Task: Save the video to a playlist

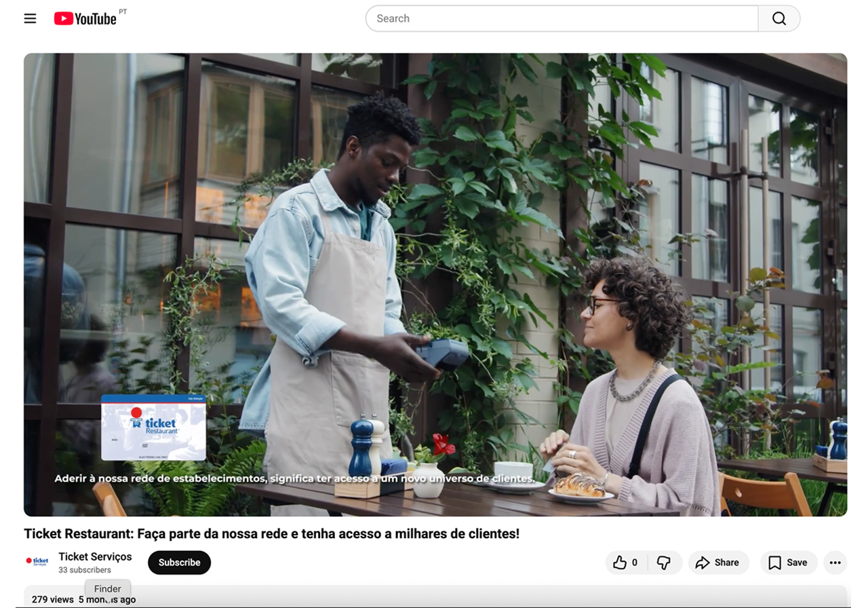Action: tap(789, 563)
